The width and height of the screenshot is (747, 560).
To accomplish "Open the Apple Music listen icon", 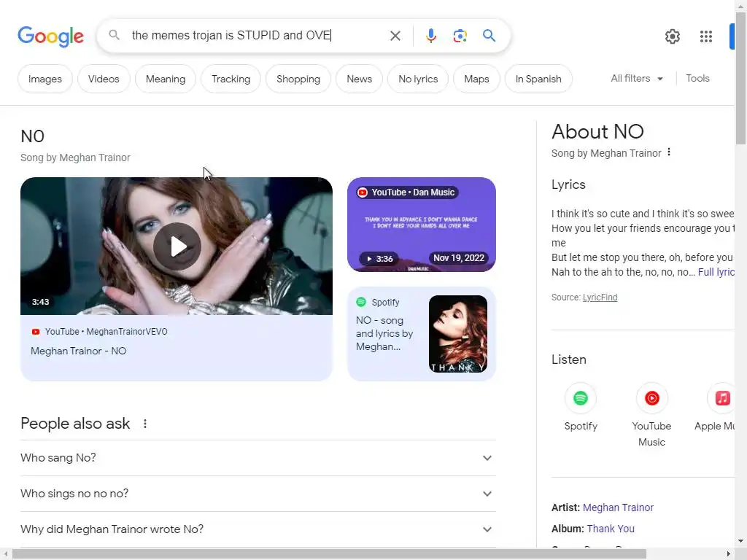I will point(722,398).
